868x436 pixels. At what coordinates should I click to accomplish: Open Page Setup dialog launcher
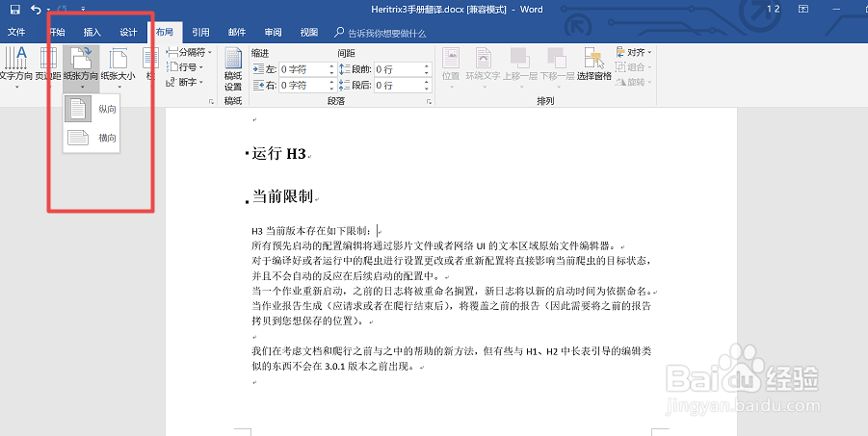[x=211, y=102]
